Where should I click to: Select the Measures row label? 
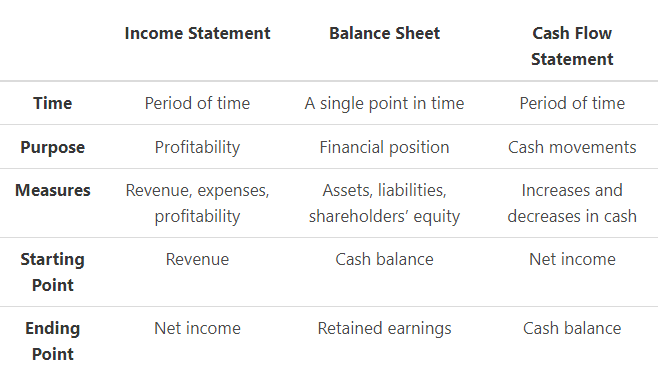pyautogui.click(x=52, y=190)
